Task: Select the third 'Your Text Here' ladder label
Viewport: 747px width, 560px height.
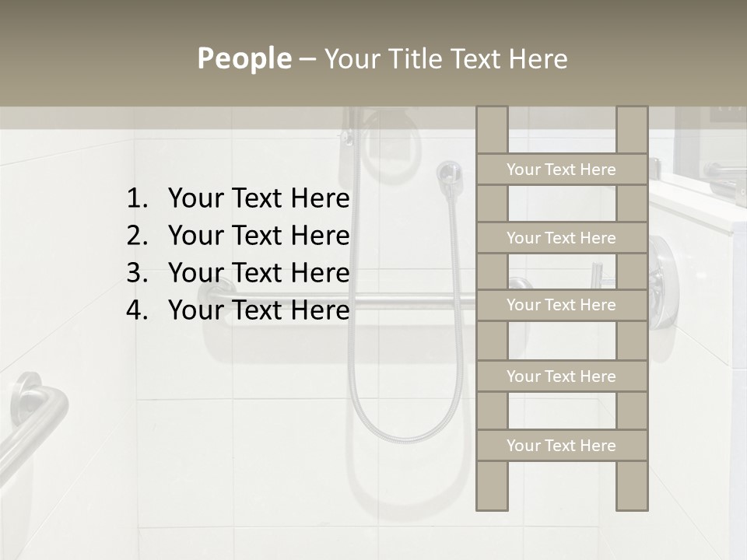Action: click(x=562, y=305)
